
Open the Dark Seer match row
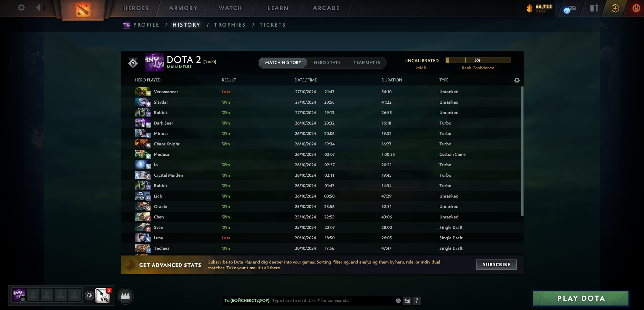click(x=321, y=123)
